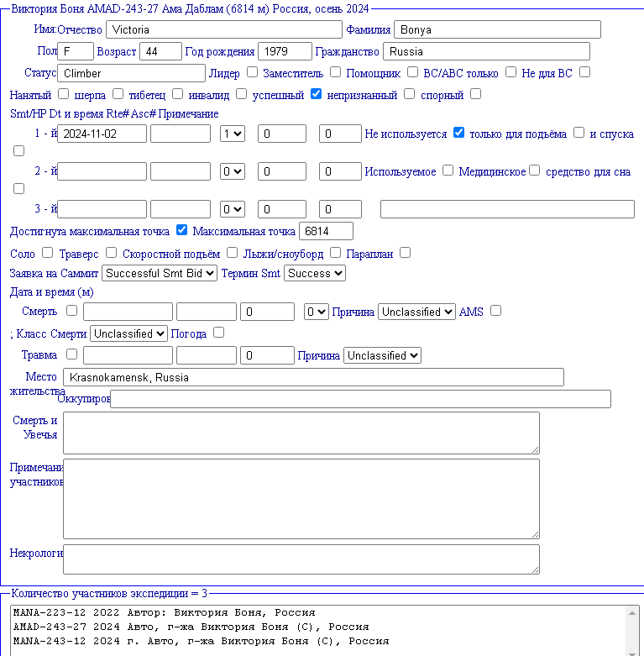Enable the Не для ВС checkbox

584,72
